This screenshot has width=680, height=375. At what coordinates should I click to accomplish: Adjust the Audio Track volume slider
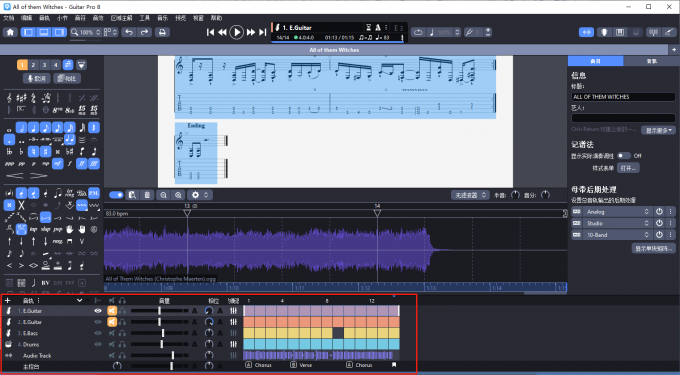point(172,355)
